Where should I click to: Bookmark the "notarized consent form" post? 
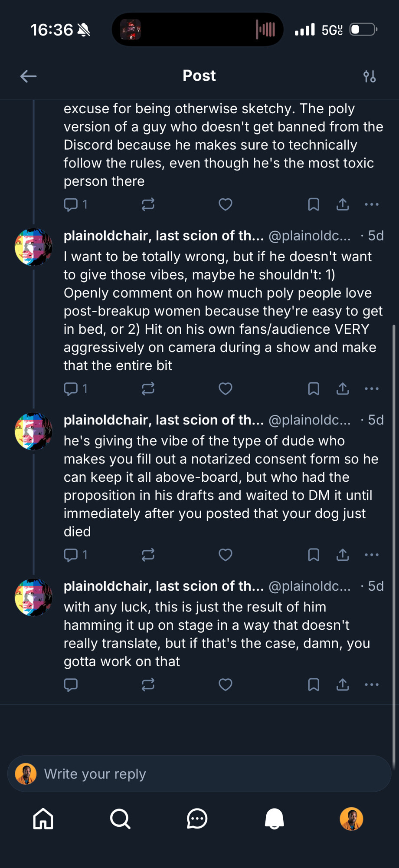click(314, 555)
